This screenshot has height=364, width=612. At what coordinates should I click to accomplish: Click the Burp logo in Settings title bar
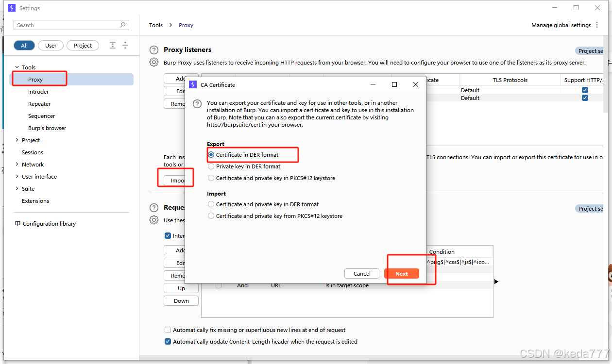12,8
